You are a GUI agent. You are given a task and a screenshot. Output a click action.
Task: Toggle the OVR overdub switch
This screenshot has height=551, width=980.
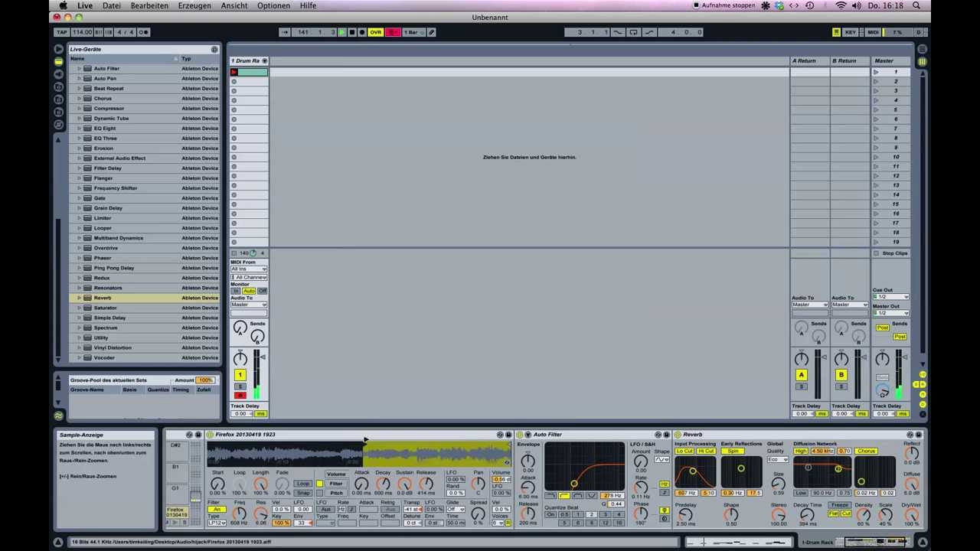coord(375,32)
